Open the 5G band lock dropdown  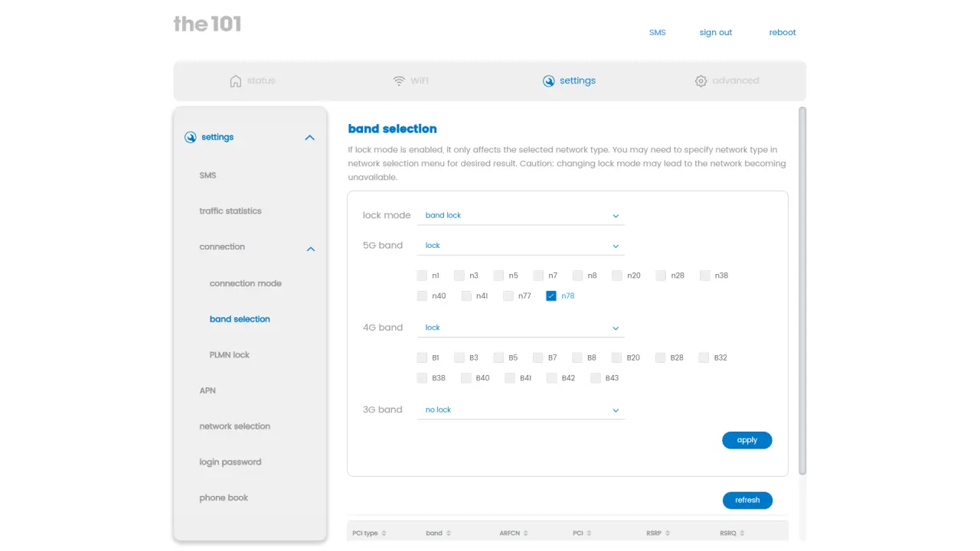pos(521,246)
